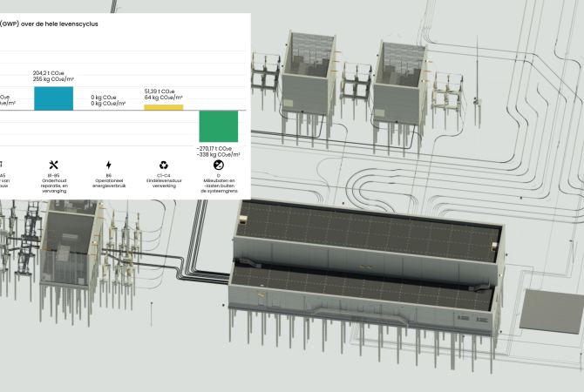Click the chart title about GWP levenscyclus
Screen dimensions: 584x392
click(49, 24)
